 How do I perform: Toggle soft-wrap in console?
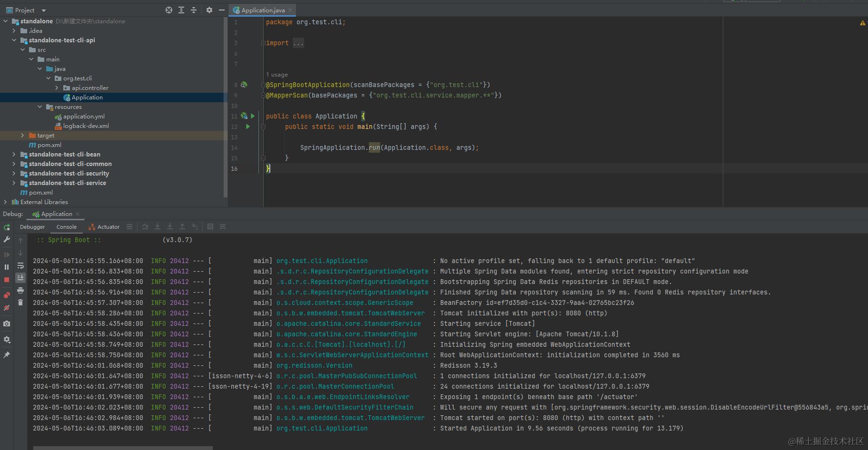click(x=20, y=265)
